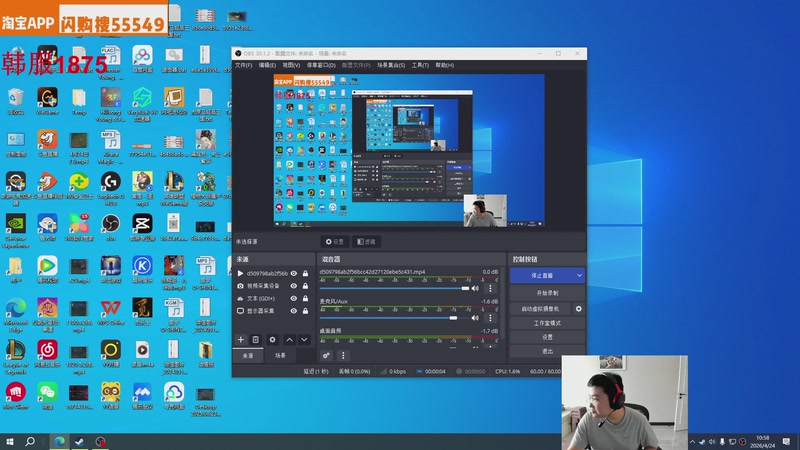Open the 停靠窗口(D) menu
This screenshot has height=450, width=800.
click(321, 65)
